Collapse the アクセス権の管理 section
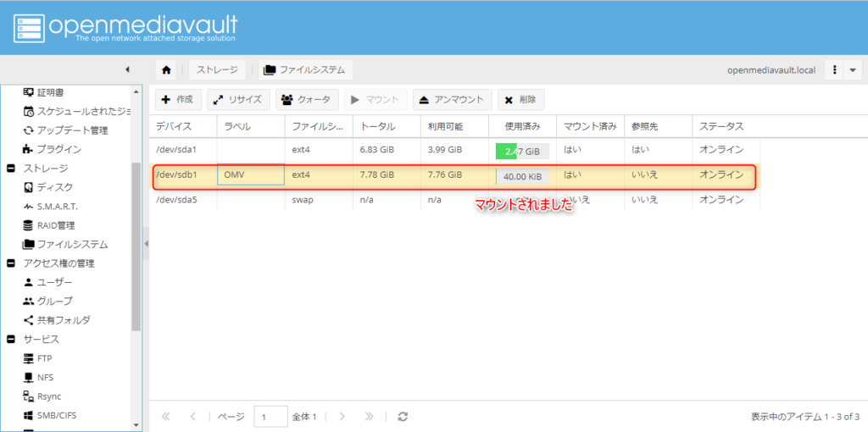The image size is (868, 432). tap(11, 263)
